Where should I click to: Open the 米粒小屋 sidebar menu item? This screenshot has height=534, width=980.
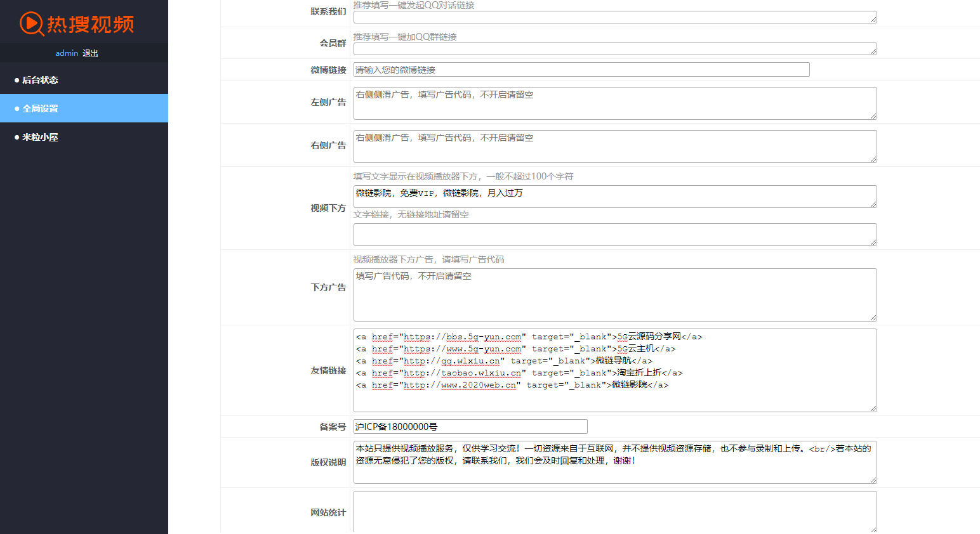tap(40, 137)
